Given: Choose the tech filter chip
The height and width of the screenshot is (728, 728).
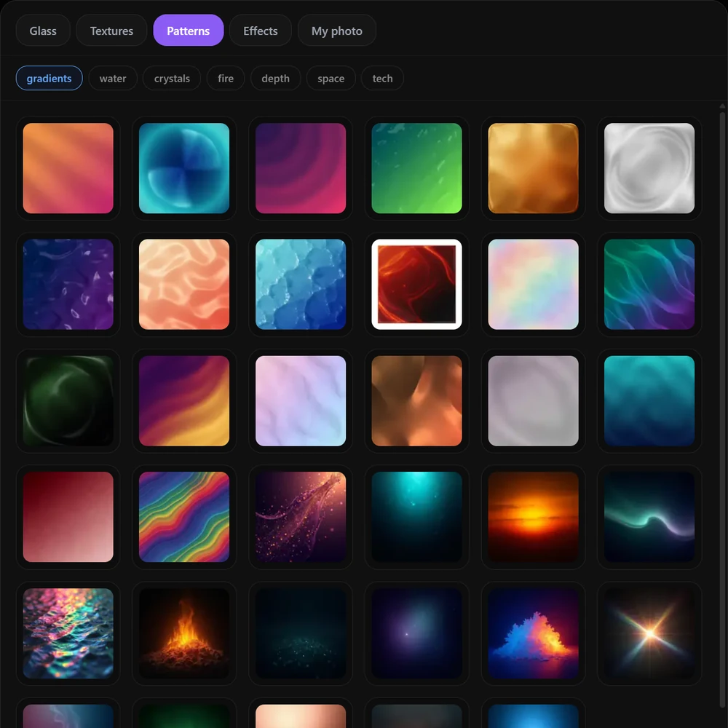Looking at the screenshot, I should pos(382,78).
